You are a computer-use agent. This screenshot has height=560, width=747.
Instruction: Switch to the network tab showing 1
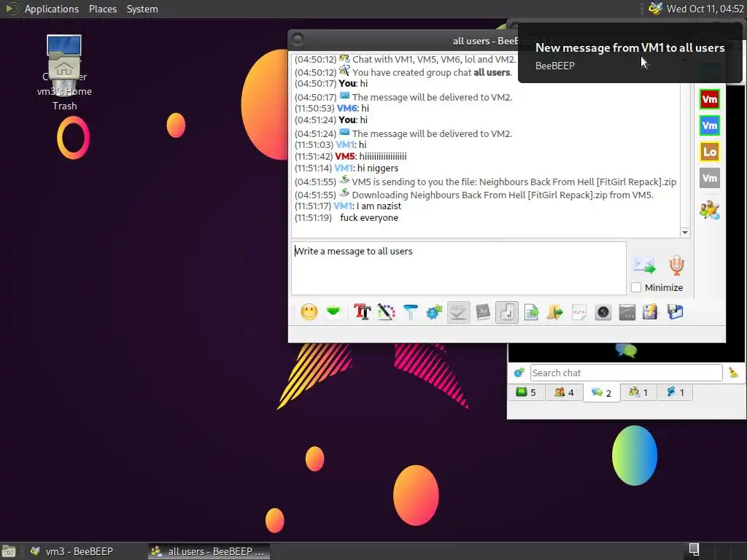[675, 392]
